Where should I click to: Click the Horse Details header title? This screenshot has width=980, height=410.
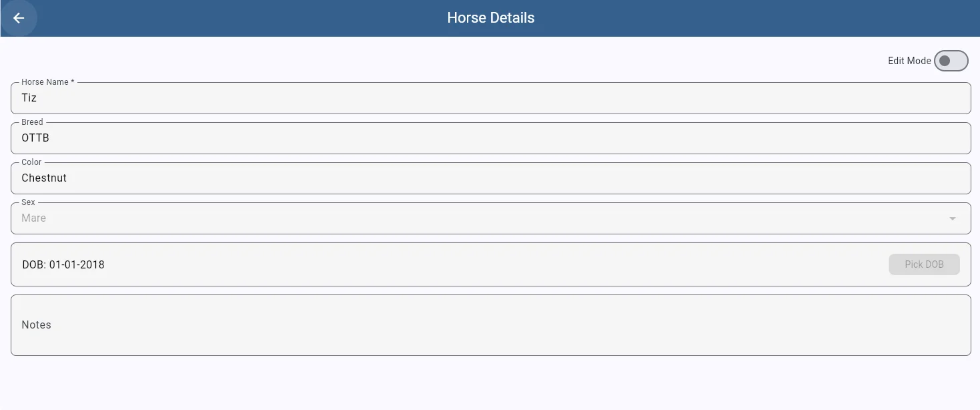point(490,18)
